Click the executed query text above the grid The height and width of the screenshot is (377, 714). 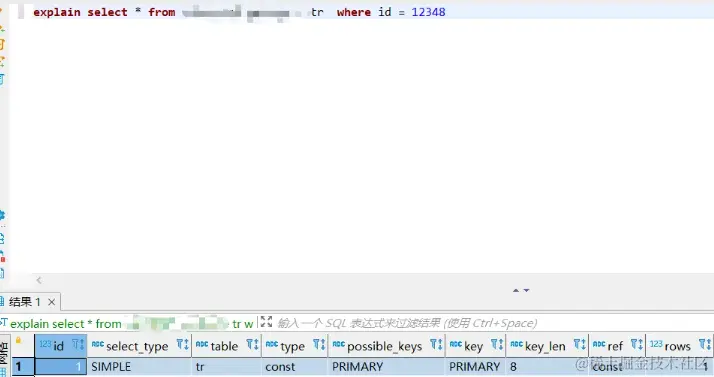point(131,324)
